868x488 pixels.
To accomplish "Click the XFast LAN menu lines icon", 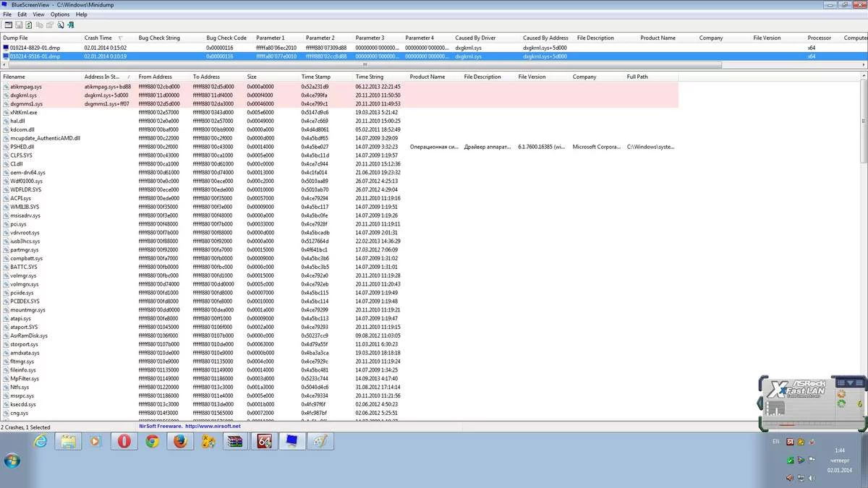I will pyautogui.click(x=859, y=382).
